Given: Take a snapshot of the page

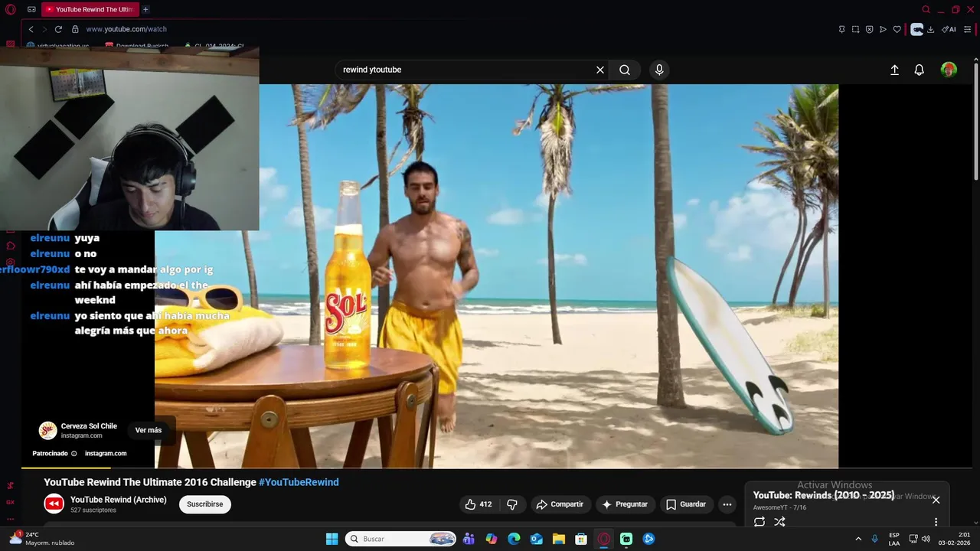Looking at the screenshot, I should point(855,29).
